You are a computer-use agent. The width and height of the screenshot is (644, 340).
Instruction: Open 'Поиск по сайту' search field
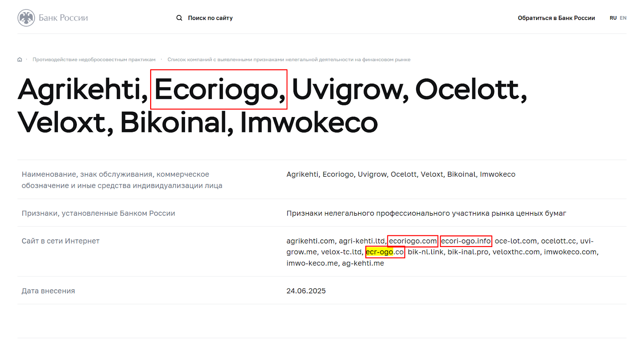click(210, 18)
